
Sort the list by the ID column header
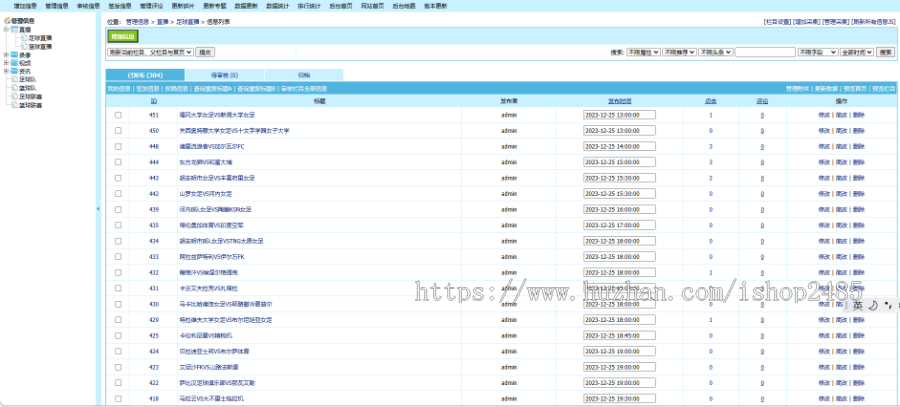[x=154, y=101]
